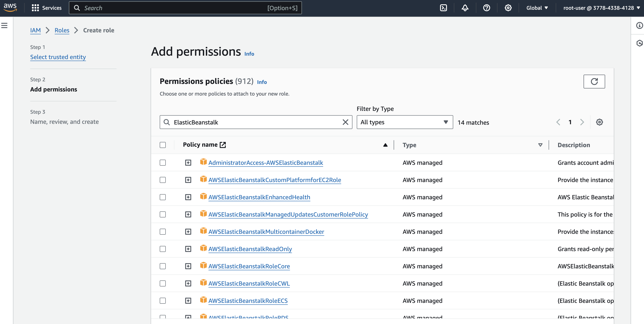Open console settings gear in top bar
644x324 pixels.
pos(508,8)
